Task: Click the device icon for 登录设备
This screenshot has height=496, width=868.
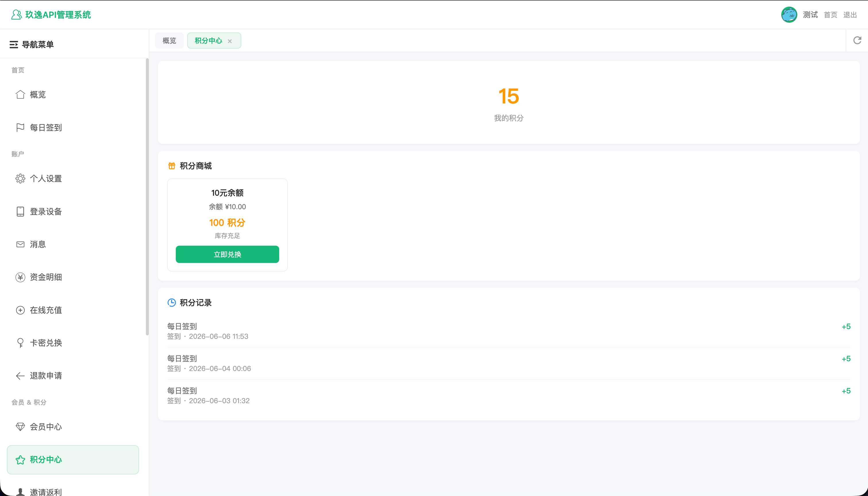Action: tap(20, 212)
